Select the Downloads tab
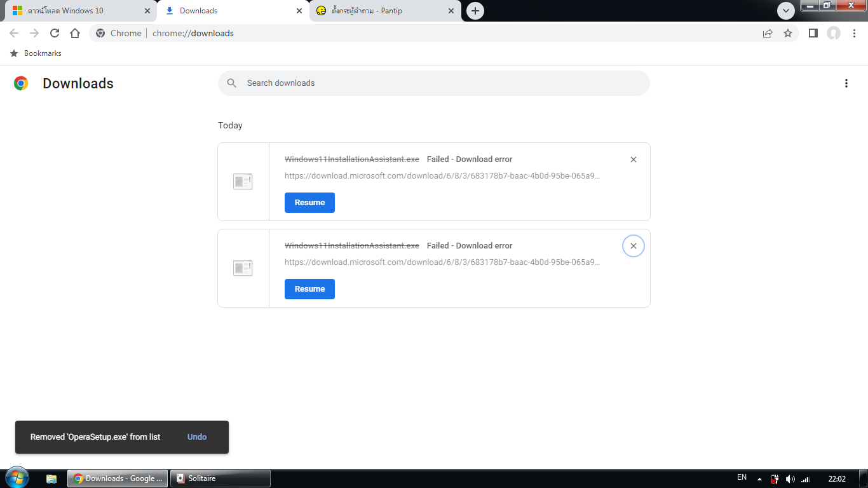 [233, 11]
